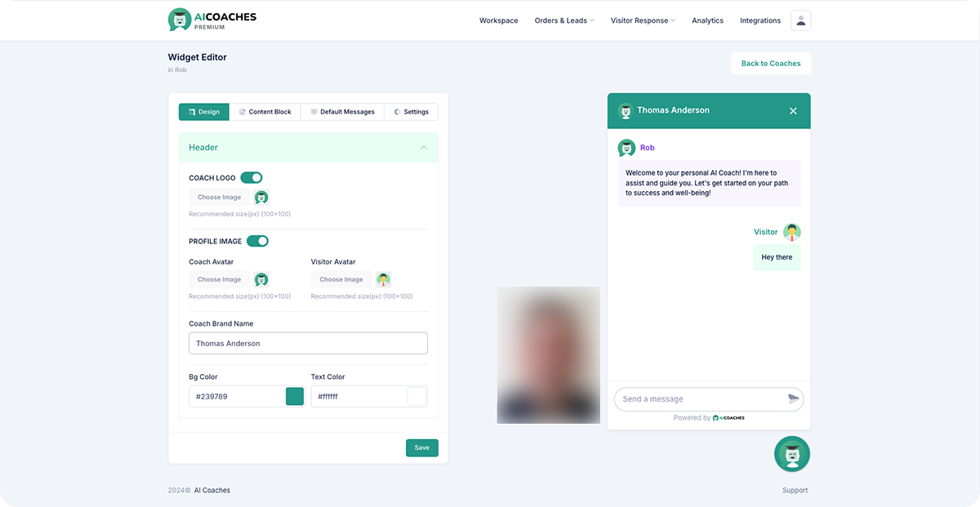Switch to the Content Block tab
980x507 pixels.
pos(265,112)
